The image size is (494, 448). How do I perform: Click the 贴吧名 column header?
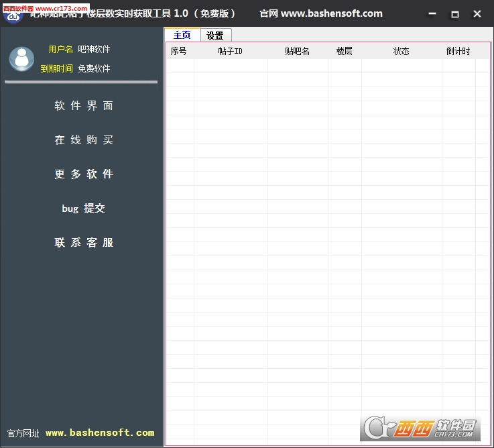point(298,51)
